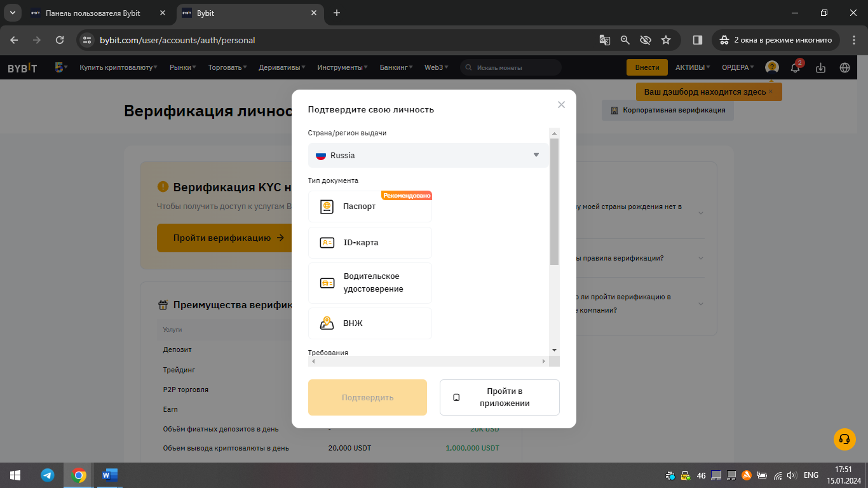Screen dimensions: 868x488
Task: Expand the Деривативы menu
Action: [x=282, y=67]
